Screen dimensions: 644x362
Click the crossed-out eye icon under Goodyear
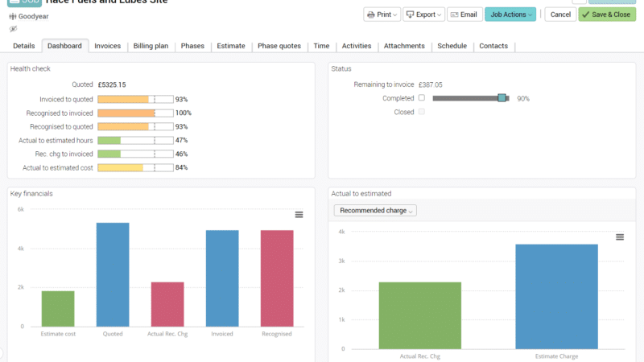13,29
